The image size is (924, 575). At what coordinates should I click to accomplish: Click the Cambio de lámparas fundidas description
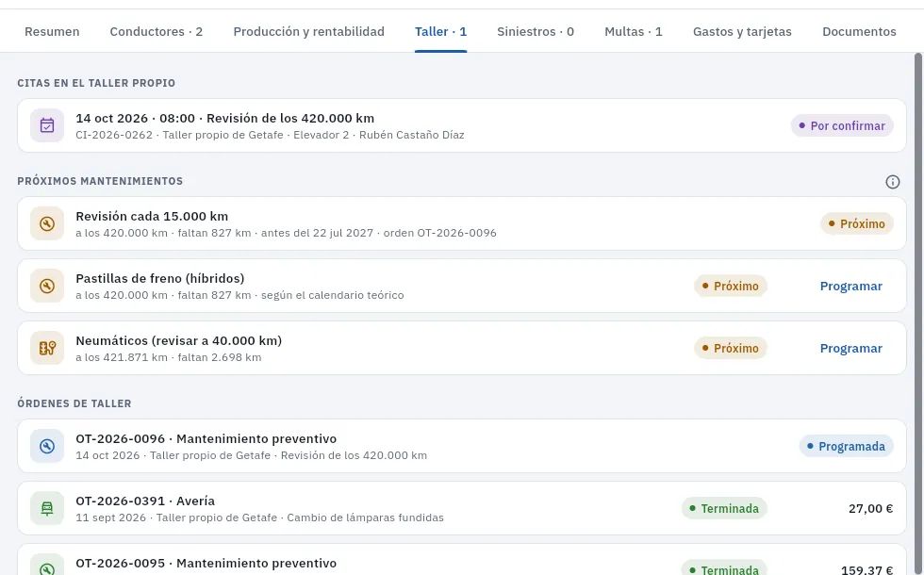coord(366,517)
